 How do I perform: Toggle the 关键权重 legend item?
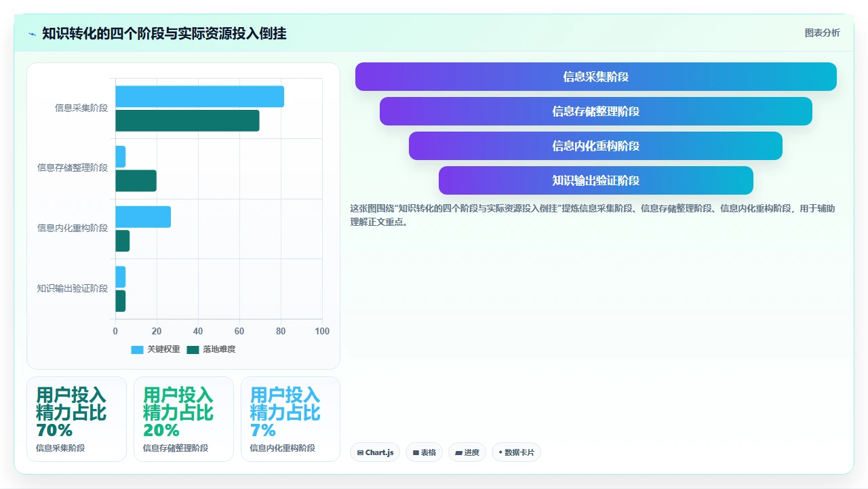pos(156,349)
